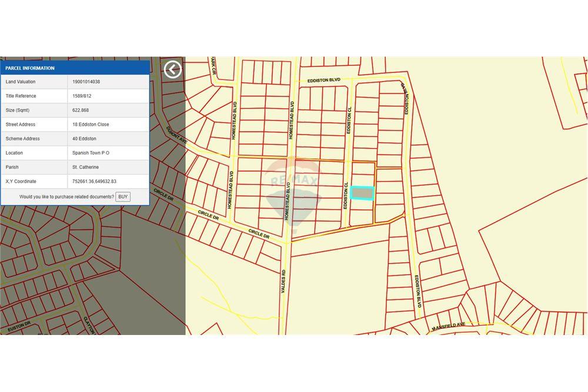Screen dimensions: 588x392
Task: Select the cyan highlighted parcel on map
Action: pyautogui.click(x=362, y=193)
